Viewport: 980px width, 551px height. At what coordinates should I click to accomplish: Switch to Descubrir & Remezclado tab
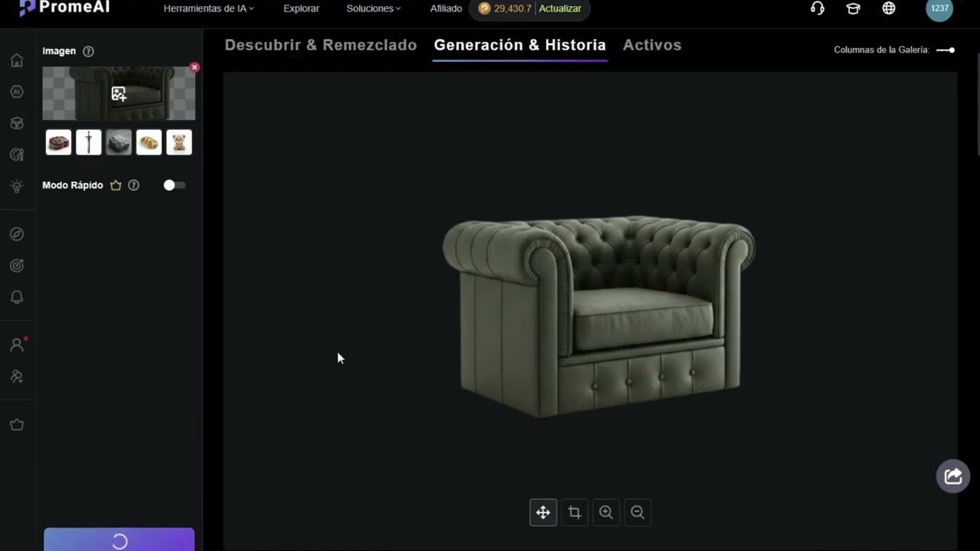pos(321,45)
